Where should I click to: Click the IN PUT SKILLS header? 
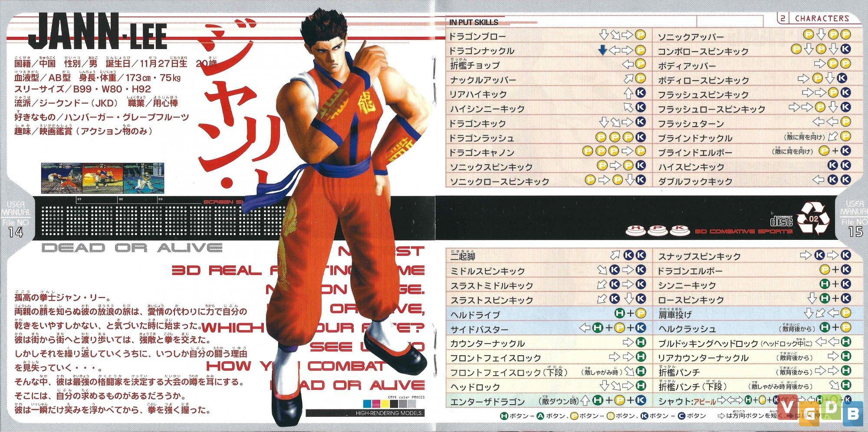473,22
